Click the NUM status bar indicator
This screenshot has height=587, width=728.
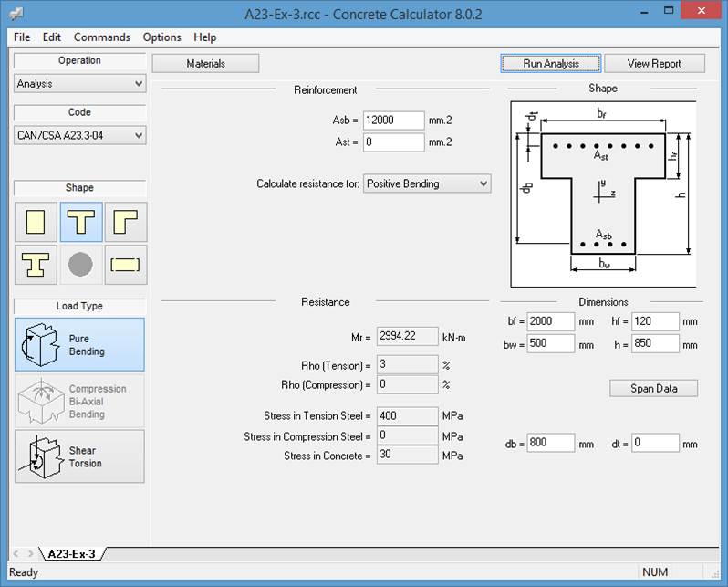point(655,572)
